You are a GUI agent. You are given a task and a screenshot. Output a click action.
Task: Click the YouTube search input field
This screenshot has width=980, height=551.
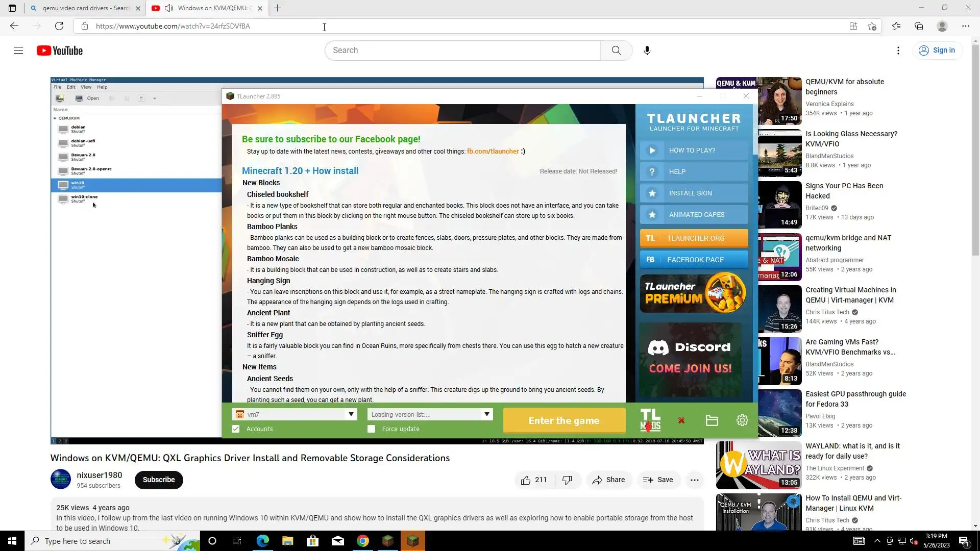click(x=462, y=51)
